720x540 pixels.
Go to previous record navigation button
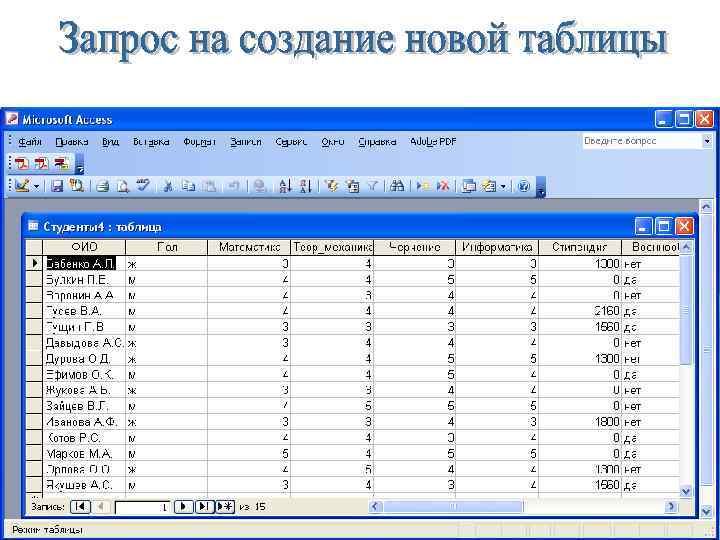tap(101, 506)
